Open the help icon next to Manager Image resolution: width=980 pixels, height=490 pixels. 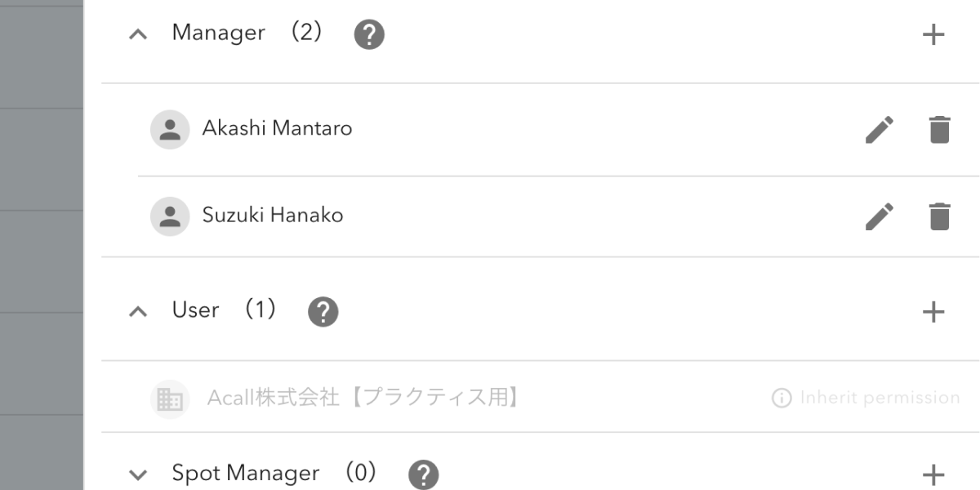pyautogui.click(x=369, y=34)
